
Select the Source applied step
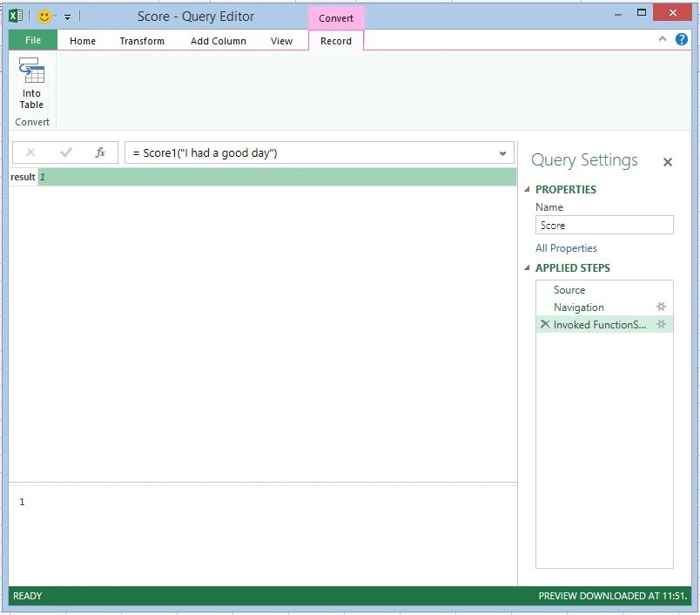click(x=604, y=290)
